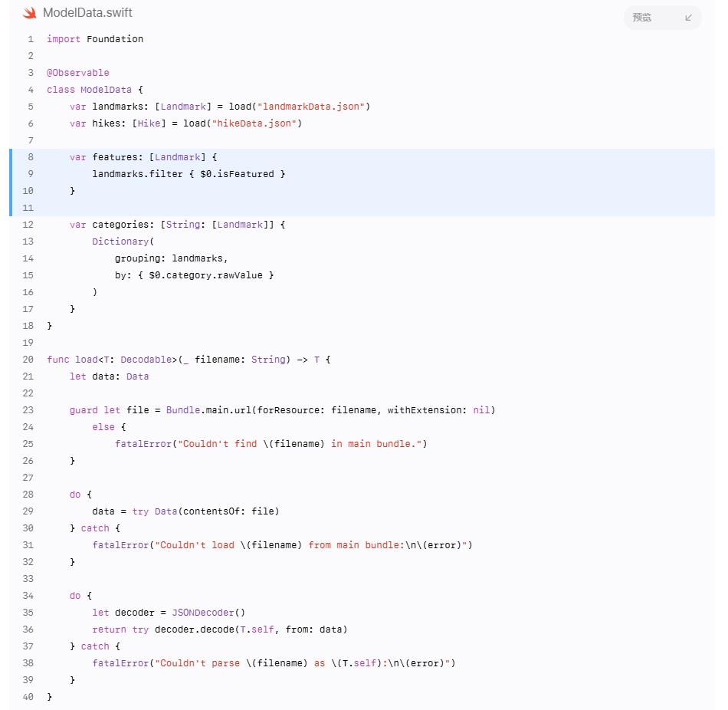Click the @Observable attribute on line 3
Viewport: 728px width, 710px height.
click(x=78, y=73)
